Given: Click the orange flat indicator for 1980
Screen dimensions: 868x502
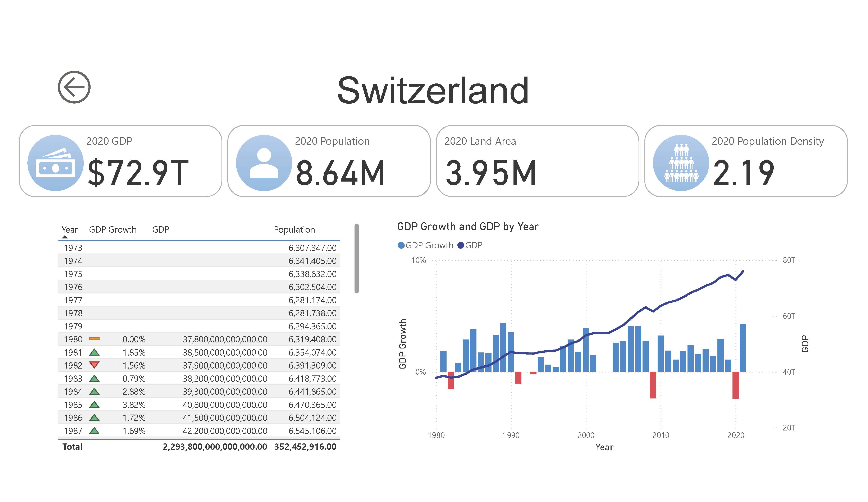Looking at the screenshot, I should tap(94, 339).
